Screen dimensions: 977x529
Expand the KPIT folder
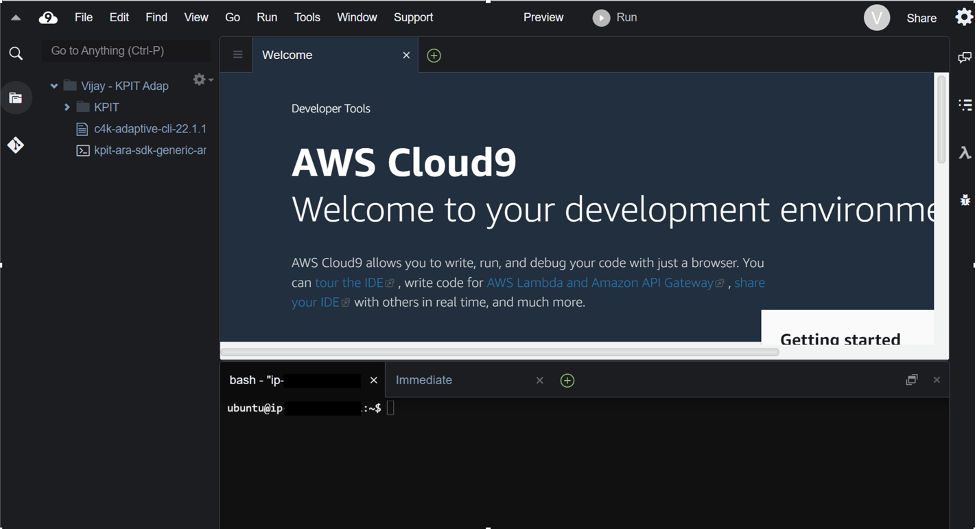tap(67, 107)
